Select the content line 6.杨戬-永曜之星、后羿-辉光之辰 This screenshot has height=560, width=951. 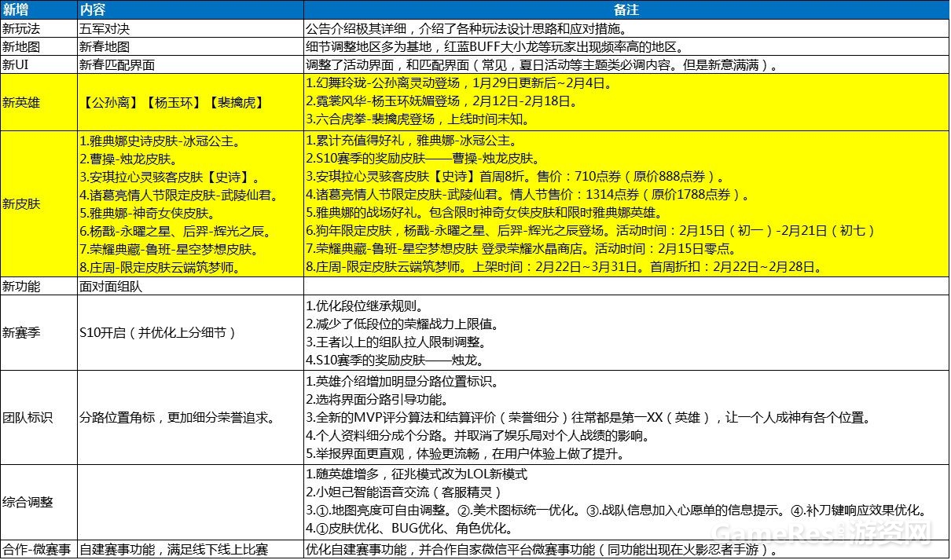click(176, 231)
